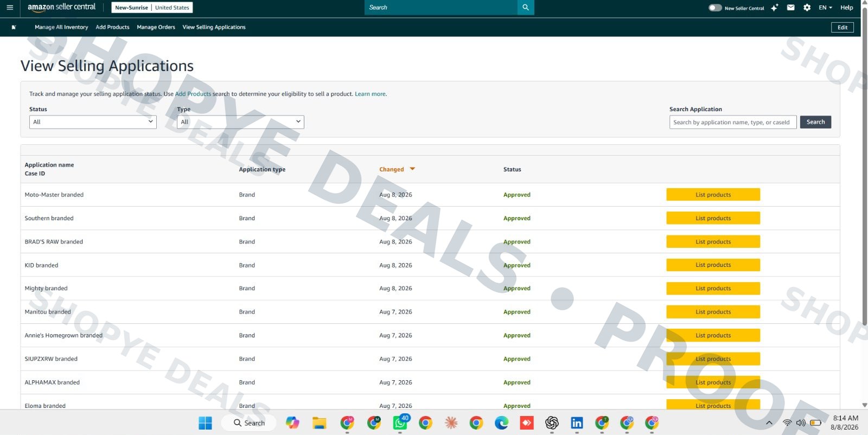Click List products for Moto-Master branded
Viewport: 868px width, 435px height.
[x=713, y=195]
